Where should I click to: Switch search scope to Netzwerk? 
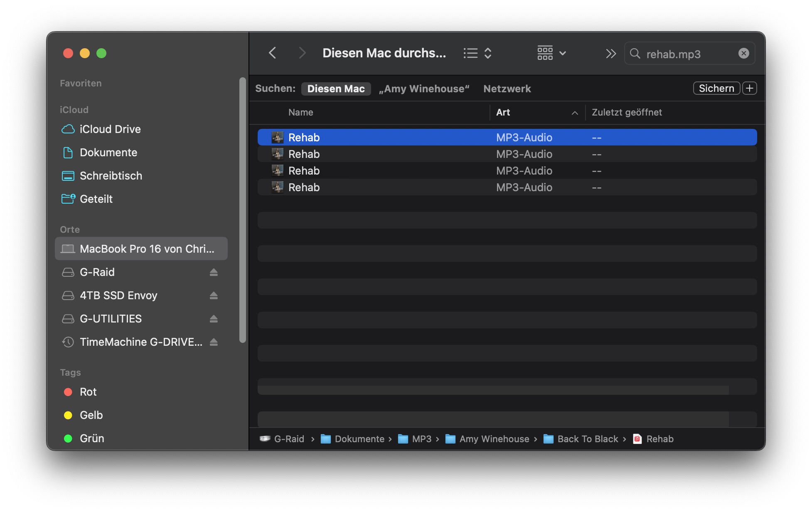(x=507, y=89)
